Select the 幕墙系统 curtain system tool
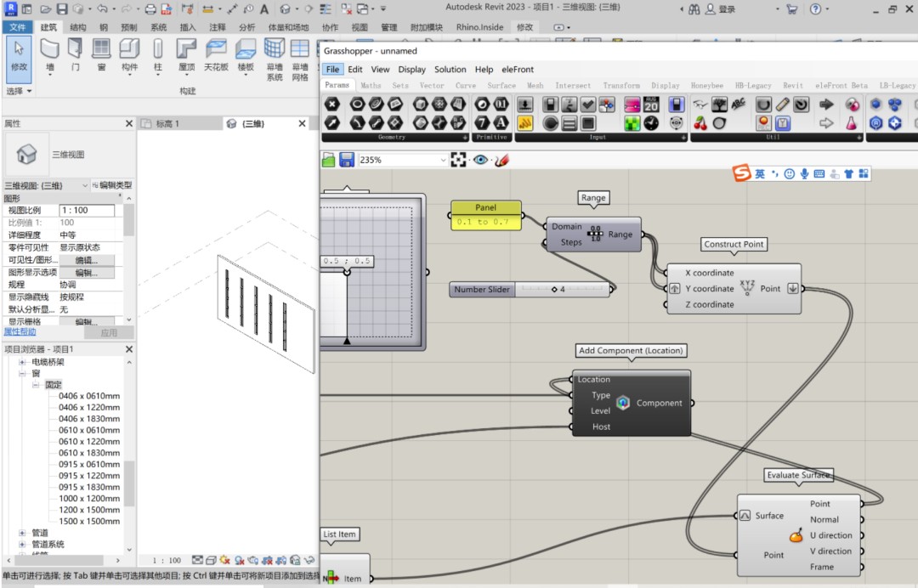The image size is (918, 588). [x=275, y=59]
